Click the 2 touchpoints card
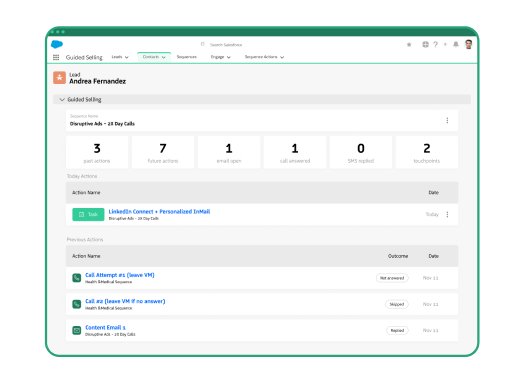The width and height of the screenshot is (522, 379). (427, 152)
